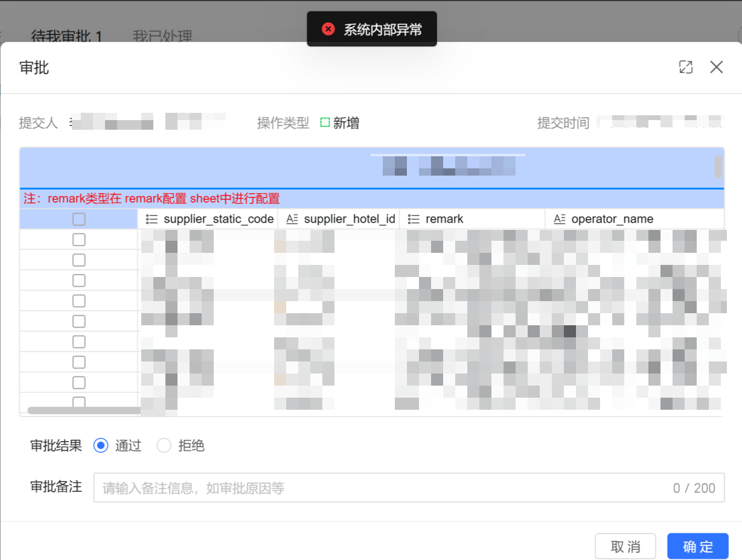This screenshot has height=560, width=742.
Task: Select the 通过 radio option
Action: [x=101, y=446]
